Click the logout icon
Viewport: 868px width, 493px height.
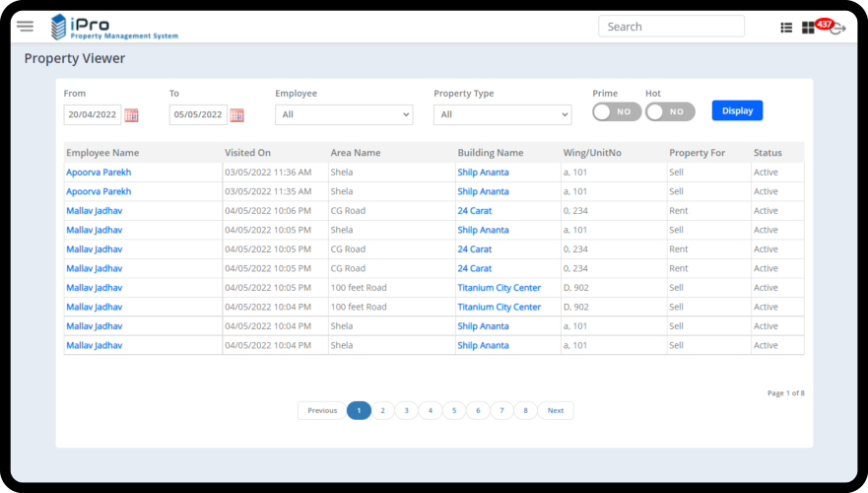(838, 30)
